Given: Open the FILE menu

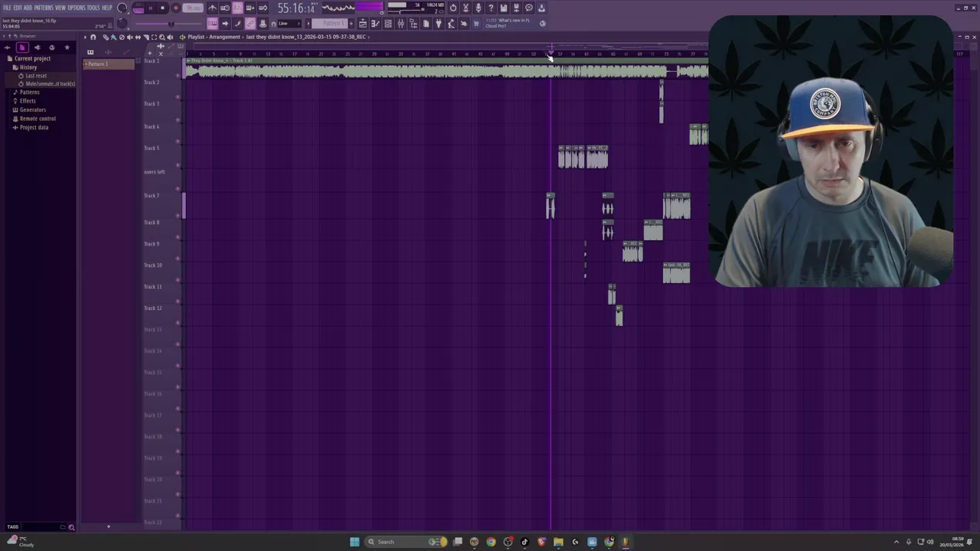Looking at the screenshot, I should [7, 8].
